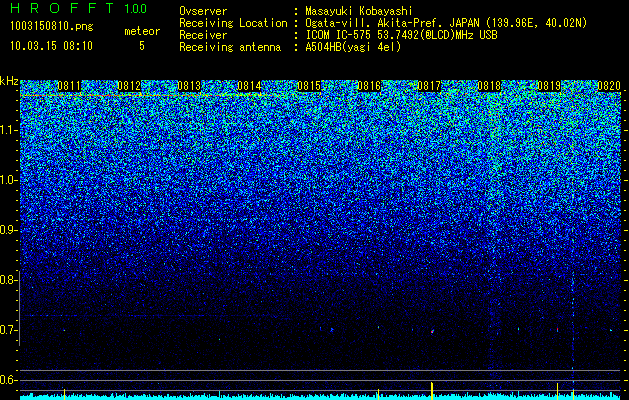
Task: Click the 0820 time marker
Action: [609, 86]
